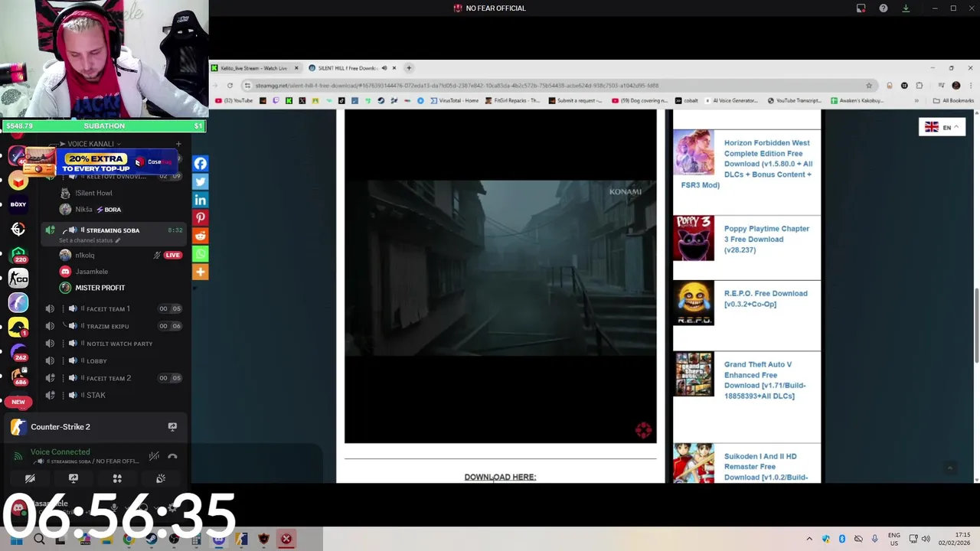Open AI Voice Generator bookmark

[731, 100]
